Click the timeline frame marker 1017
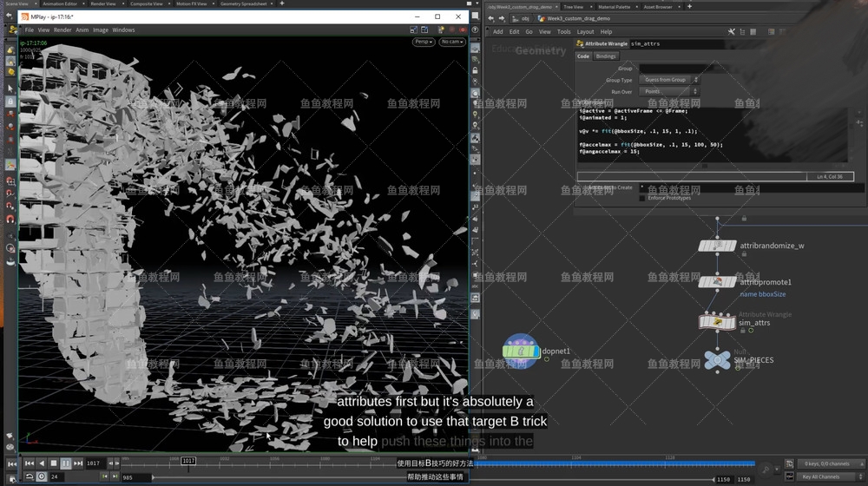The width and height of the screenshot is (868, 486). click(x=188, y=461)
